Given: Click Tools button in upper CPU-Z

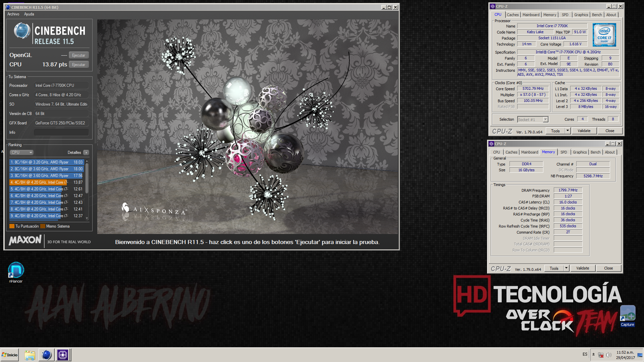Looking at the screenshot, I should (555, 131).
